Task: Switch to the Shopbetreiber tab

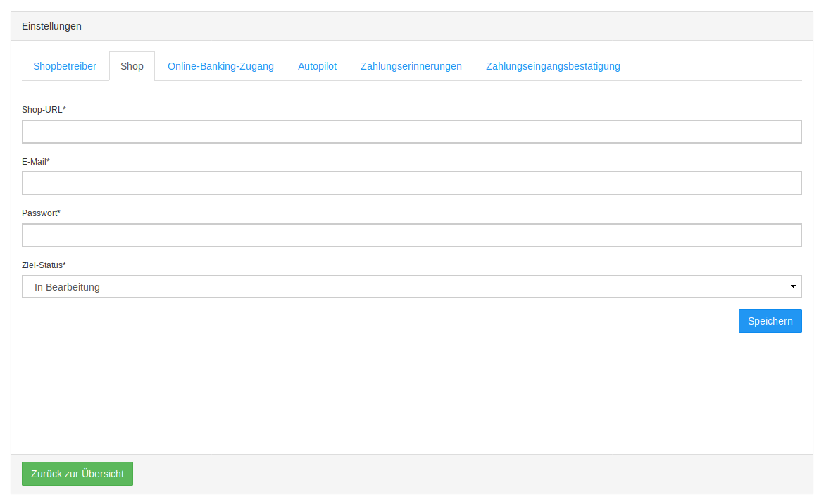Action: tap(65, 66)
